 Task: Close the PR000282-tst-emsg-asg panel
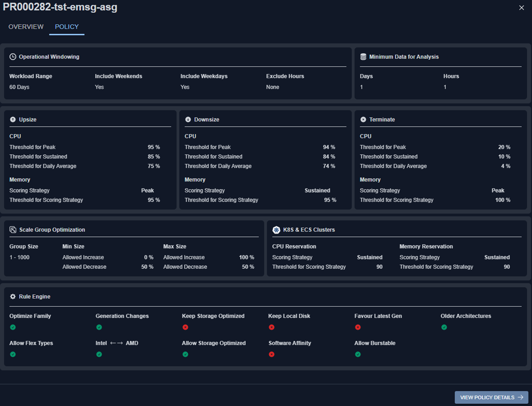tap(521, 8)
